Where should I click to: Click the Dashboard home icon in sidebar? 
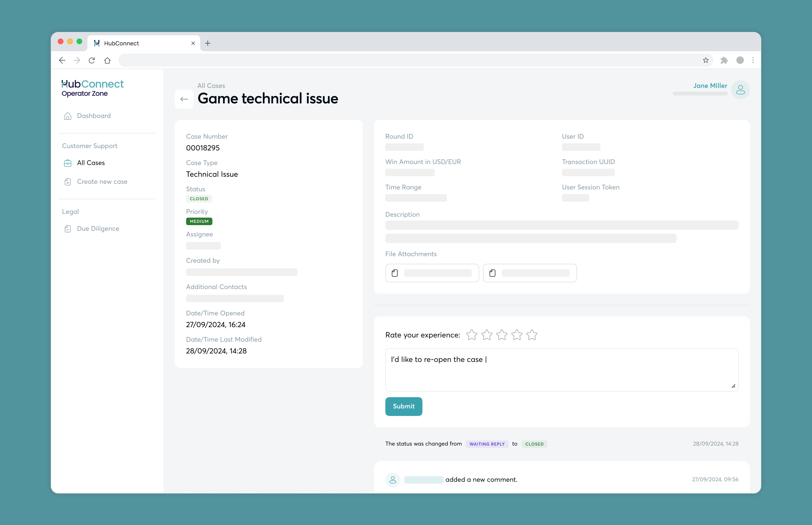coord(67,116)
